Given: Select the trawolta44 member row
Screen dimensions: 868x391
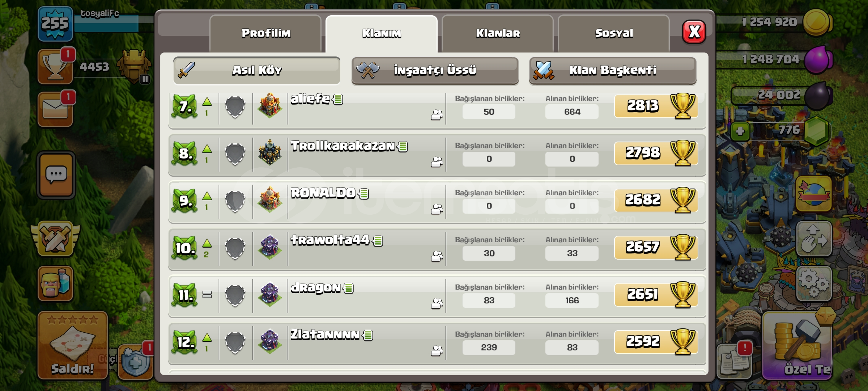Looking at the screenshot, I should click(437, 249).
